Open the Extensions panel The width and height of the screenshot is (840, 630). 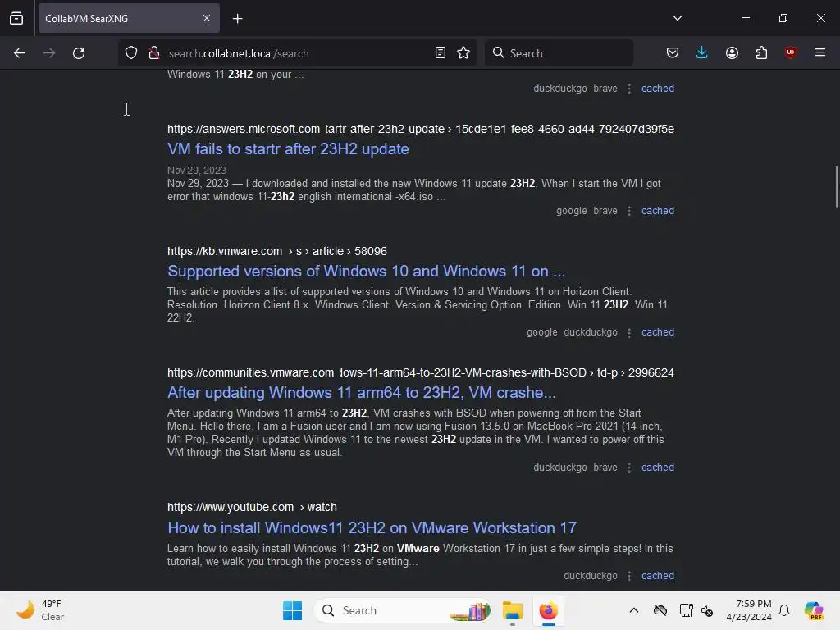[761, 53]
